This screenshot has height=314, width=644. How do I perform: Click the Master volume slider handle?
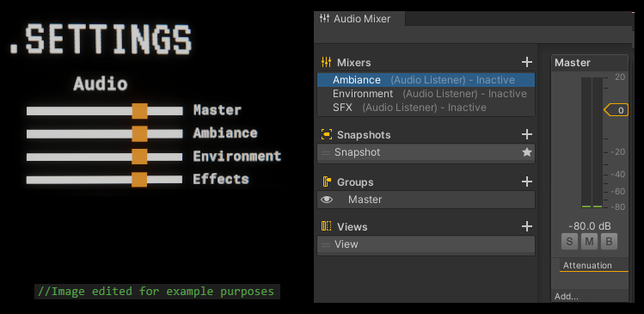click(139, 111)
